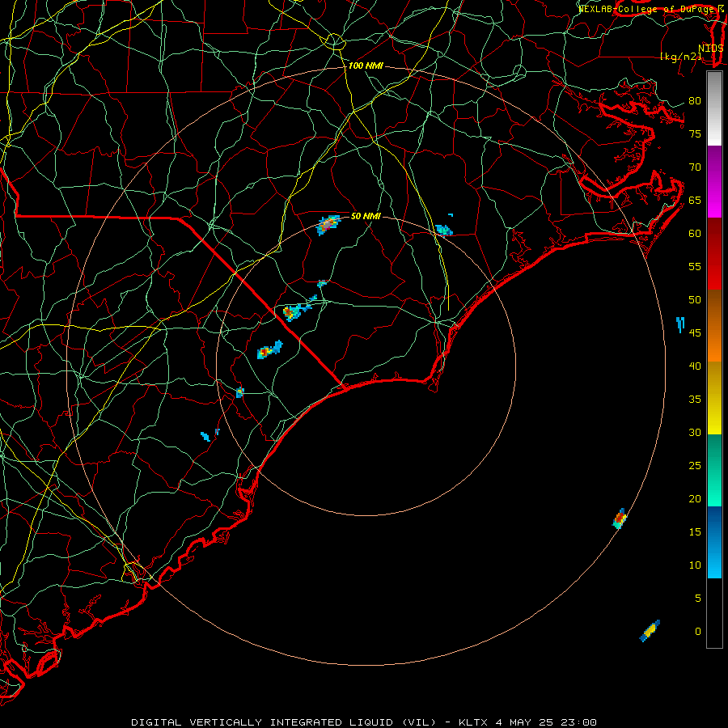
Task: Select the red segment of the color scale
Action: [x=714, y=253]
